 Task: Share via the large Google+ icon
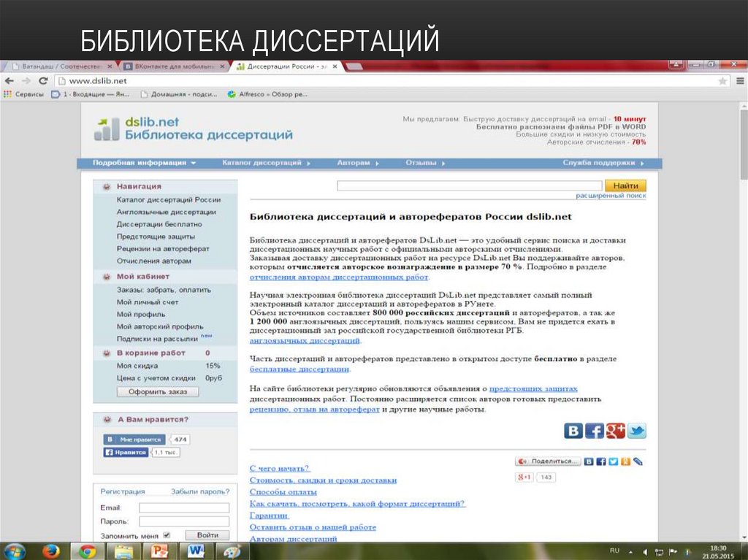[615, 431]
